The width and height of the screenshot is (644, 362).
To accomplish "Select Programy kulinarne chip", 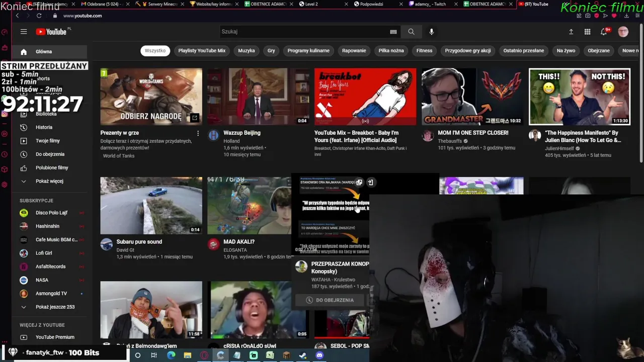I will pyautogui.click(x=308, y=51).
